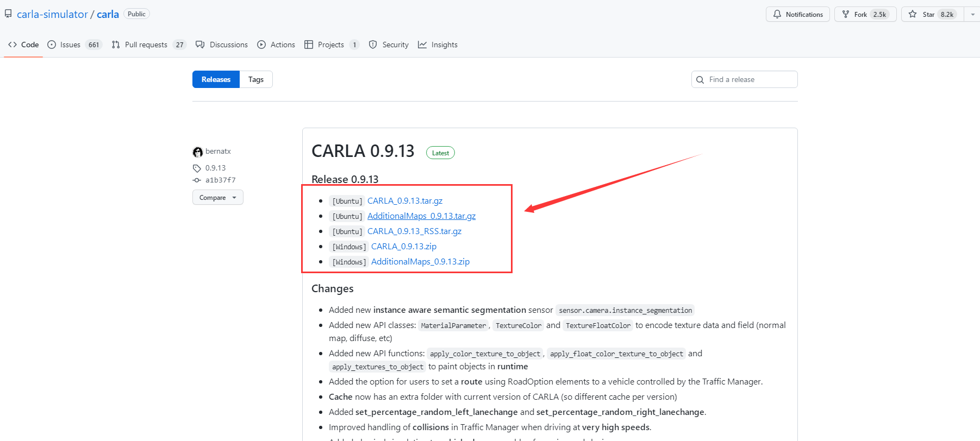Click apply_color_texture_to_object code text
Screen dimensions: 980x441
(x=485, y=354)
